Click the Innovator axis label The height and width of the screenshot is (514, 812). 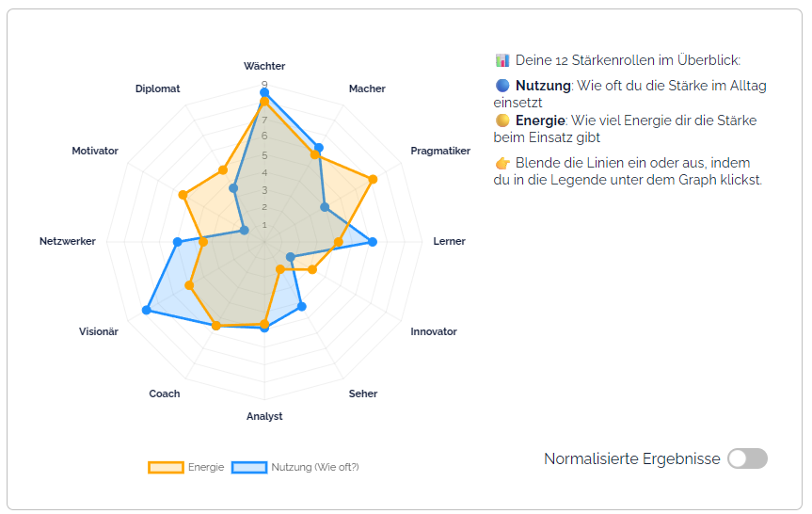(x=434, y=331)
